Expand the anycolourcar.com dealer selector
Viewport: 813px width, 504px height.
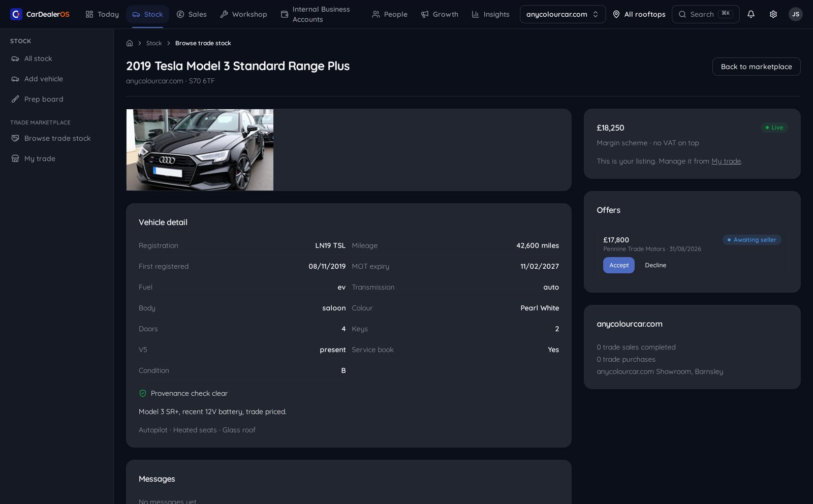pyautogui.click(x=562, y=14)
